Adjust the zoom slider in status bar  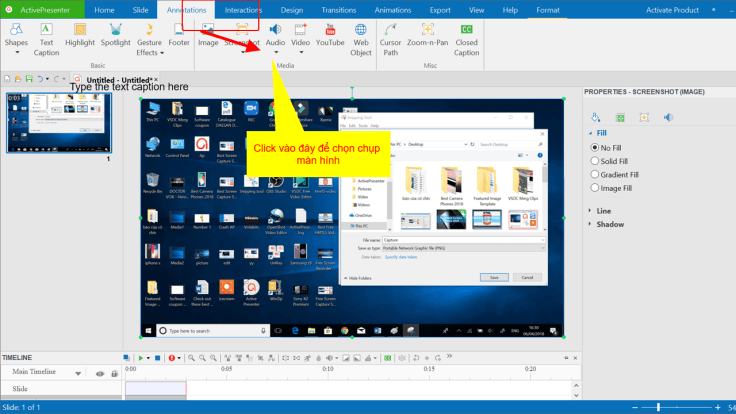click(x=658, y=407)
